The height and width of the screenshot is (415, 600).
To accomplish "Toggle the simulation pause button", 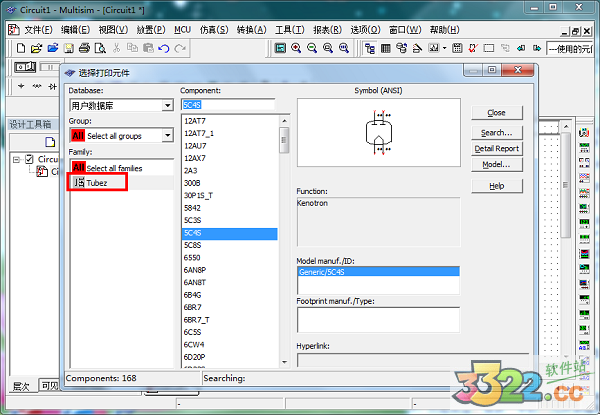I will point(50,67).
